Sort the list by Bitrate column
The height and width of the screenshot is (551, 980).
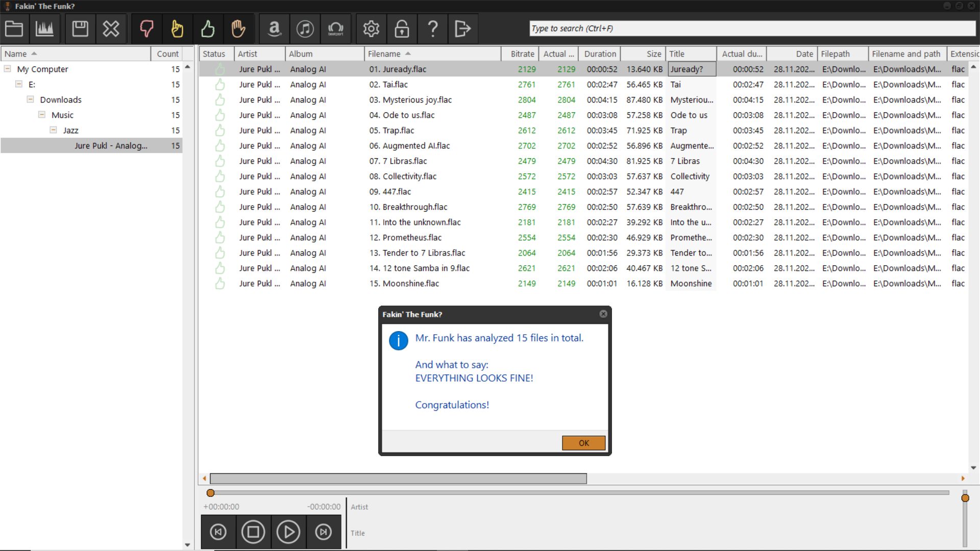tap(522, 54)
